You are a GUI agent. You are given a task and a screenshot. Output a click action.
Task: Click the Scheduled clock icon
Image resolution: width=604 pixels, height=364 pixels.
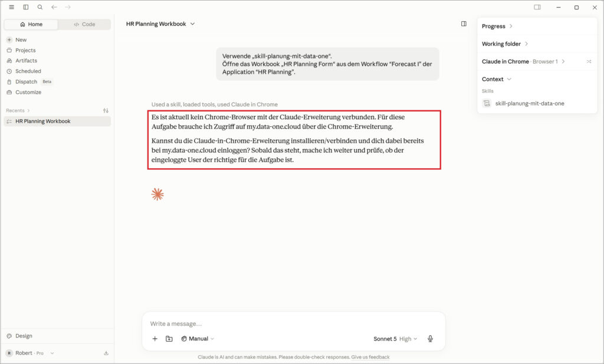9,71
